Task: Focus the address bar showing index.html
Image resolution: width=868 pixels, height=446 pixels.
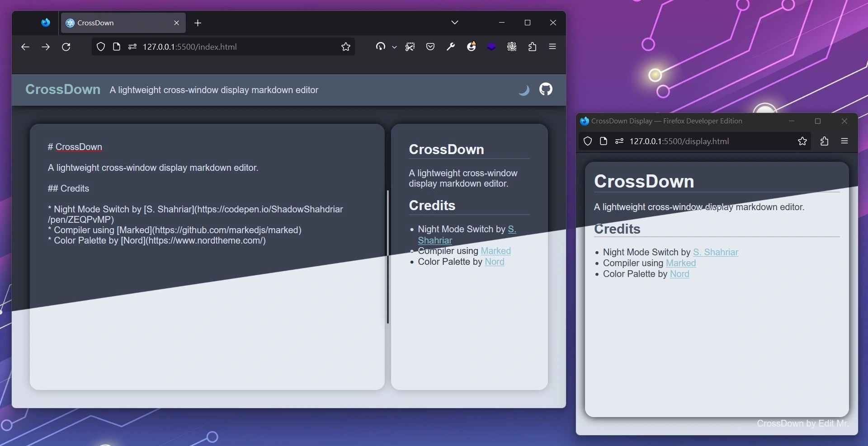Action: tap(223, 47)
